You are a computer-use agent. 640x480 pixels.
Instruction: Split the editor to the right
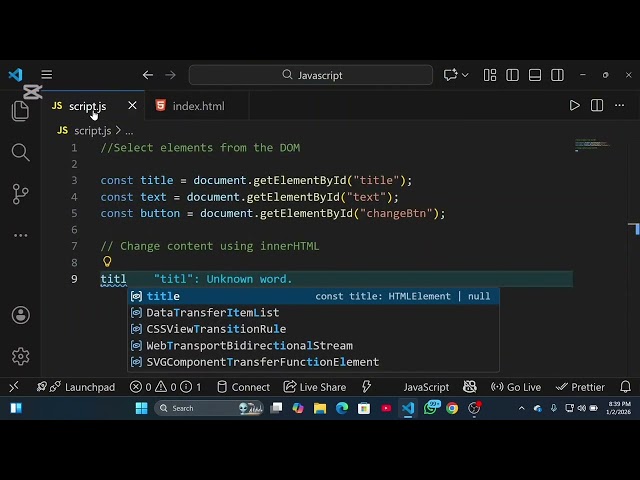tap(597, 105)
